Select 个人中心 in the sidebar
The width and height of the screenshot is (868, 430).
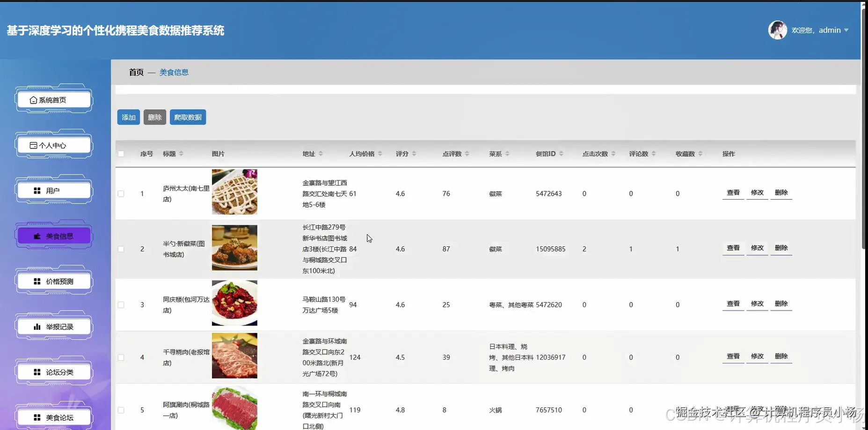coord(53,145)
